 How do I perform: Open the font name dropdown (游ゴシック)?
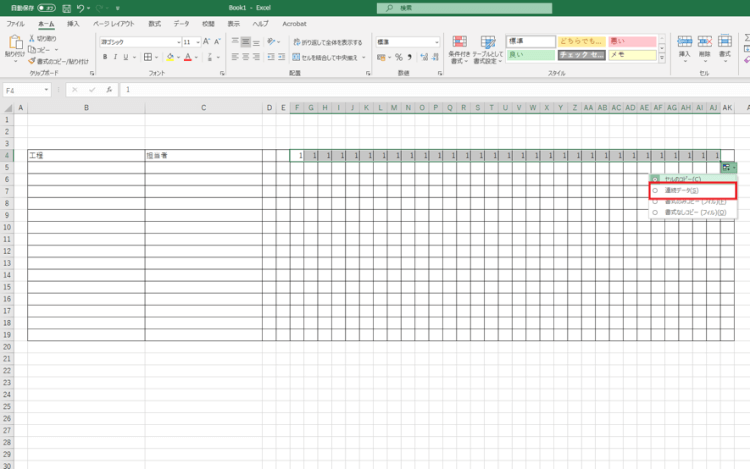[x=138, y=42]
